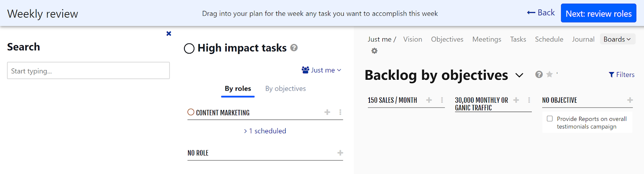Open the settings gear under Just me
This screenshot has width=644, height=174.
(374, 51)
